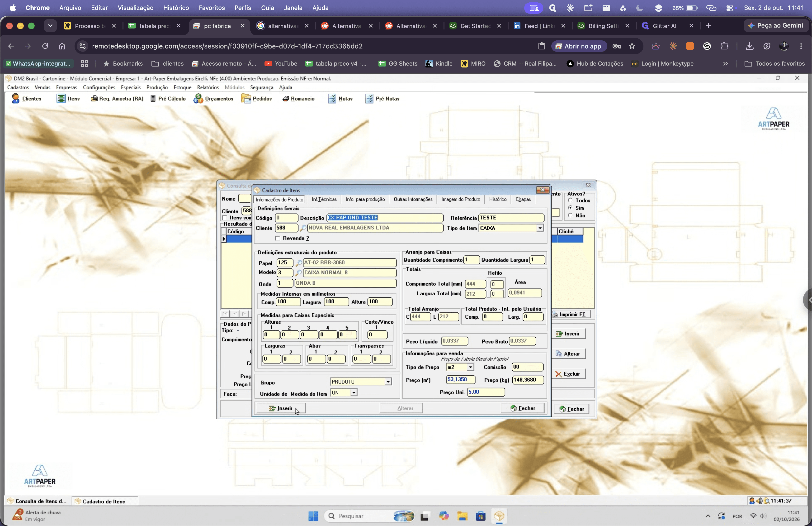
Task: Click Chrome reload page icon
Action: [45, 46]
